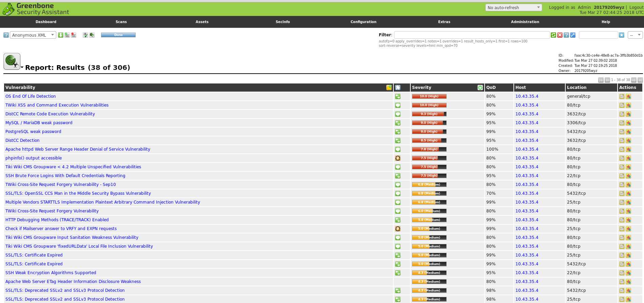This screenshot has width=644, height=303.
Task: Open the Anonymous XML report format dropdown
Action: 33,35
